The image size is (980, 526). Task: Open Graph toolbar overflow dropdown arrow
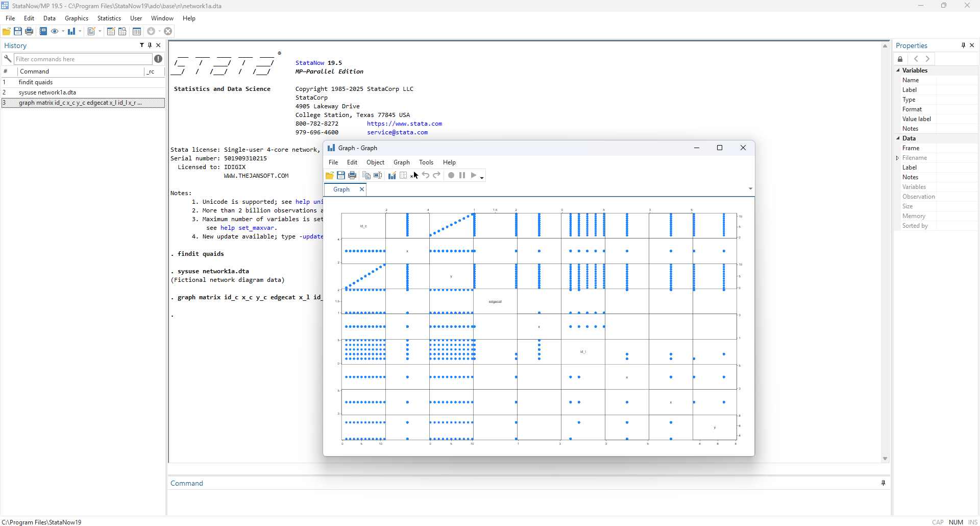[x=482, y=178]
